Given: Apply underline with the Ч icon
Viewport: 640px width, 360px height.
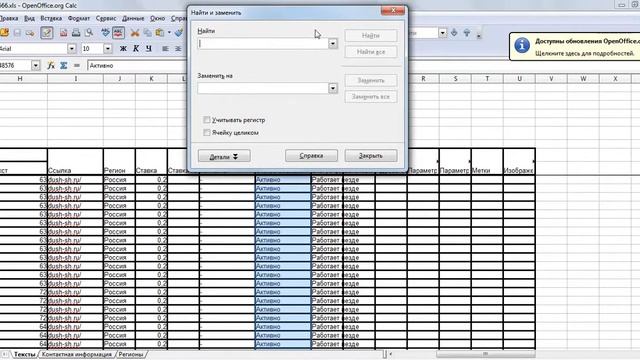Looking at the screenshot, I should tap(149, 49).
